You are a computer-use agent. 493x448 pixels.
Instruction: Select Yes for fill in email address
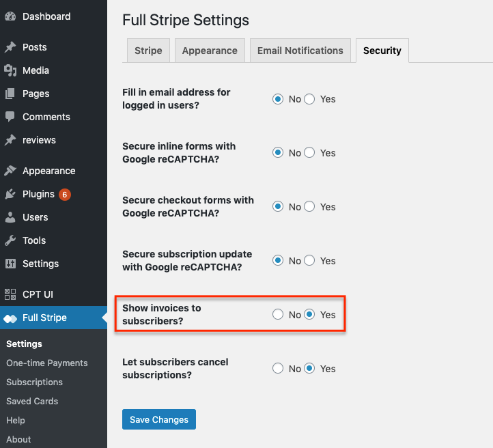tap(309, 99)
